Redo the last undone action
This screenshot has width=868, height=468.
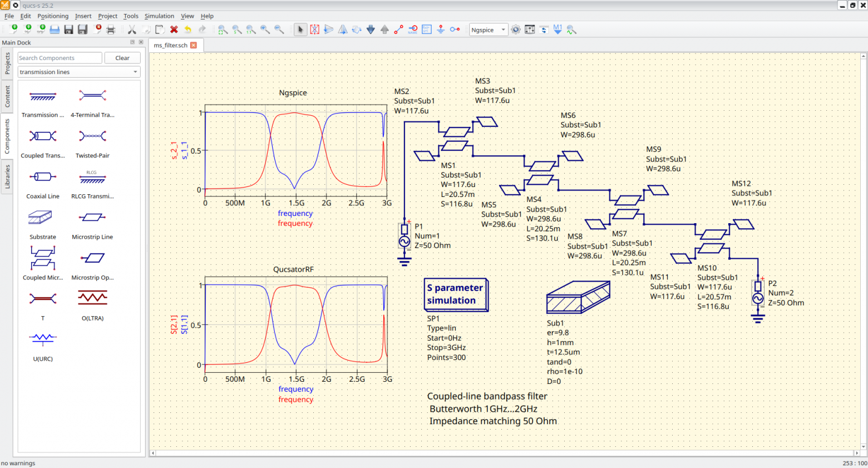click(202, 29)
